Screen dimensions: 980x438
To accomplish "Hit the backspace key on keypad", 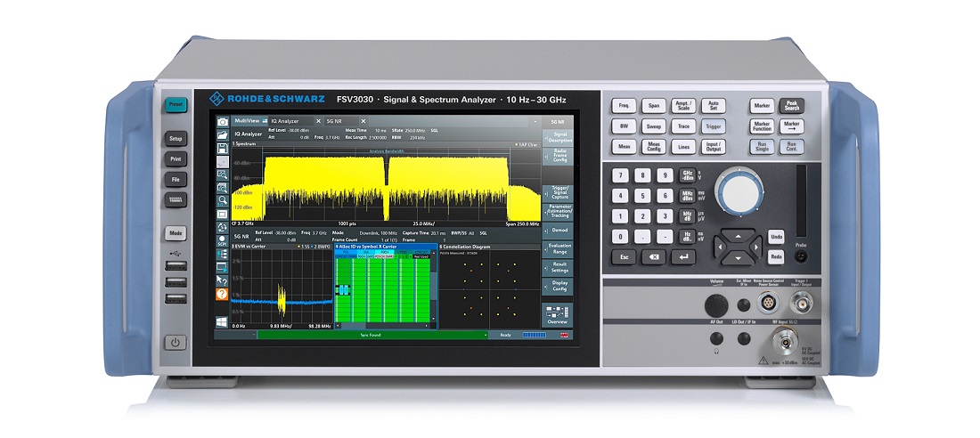I will click(x=653, y=256).
